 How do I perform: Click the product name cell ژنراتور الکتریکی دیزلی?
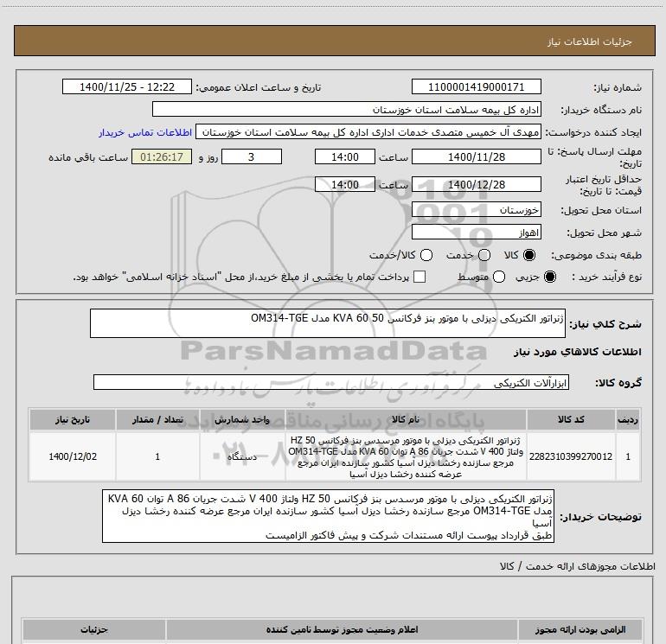tap(406, 456)
